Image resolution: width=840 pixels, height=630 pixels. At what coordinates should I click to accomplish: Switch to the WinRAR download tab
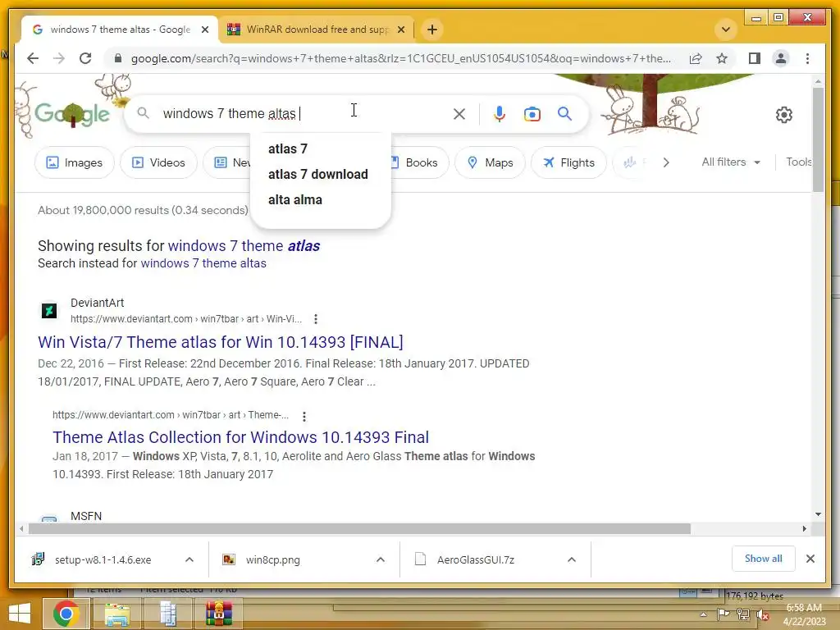317,30
